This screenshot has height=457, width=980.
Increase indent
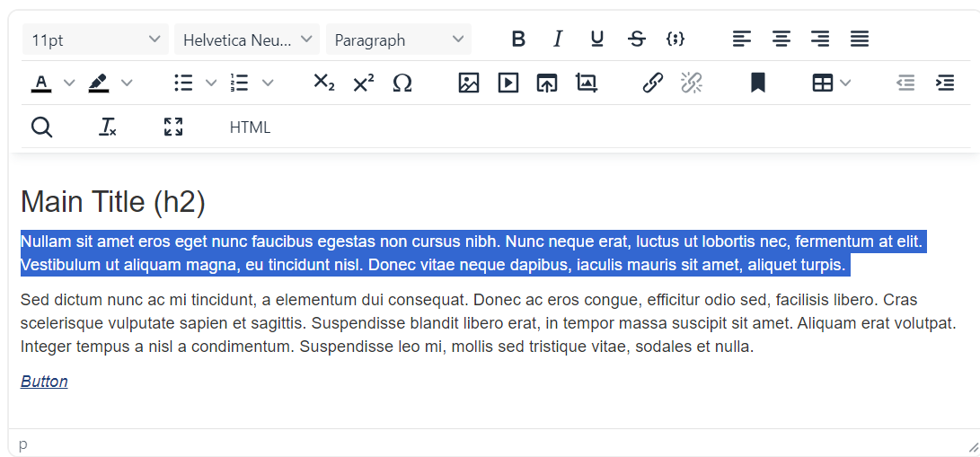945,83
